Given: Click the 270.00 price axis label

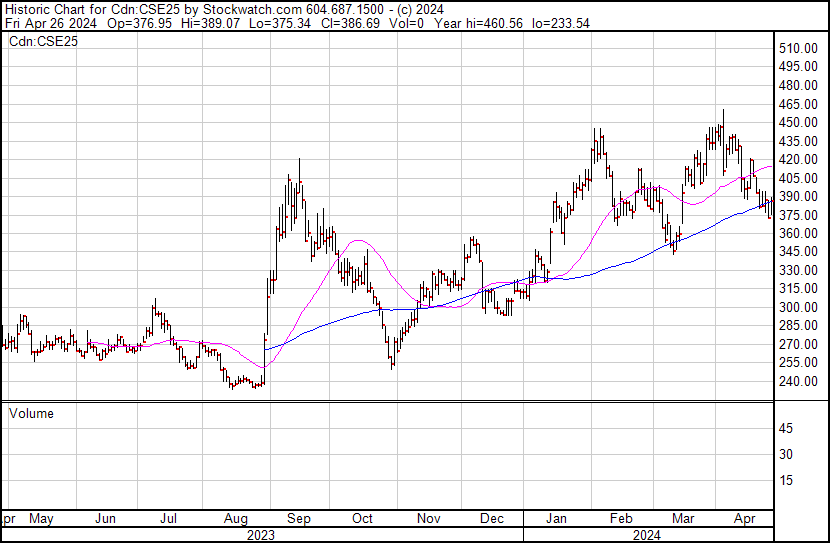Looking at the screenshot, I should [798, 344].
